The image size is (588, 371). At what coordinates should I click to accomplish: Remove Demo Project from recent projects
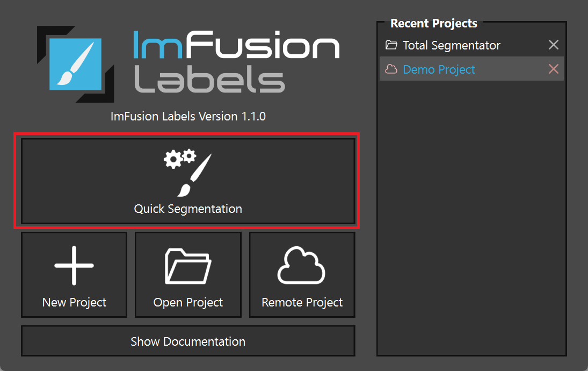point(554,69)
